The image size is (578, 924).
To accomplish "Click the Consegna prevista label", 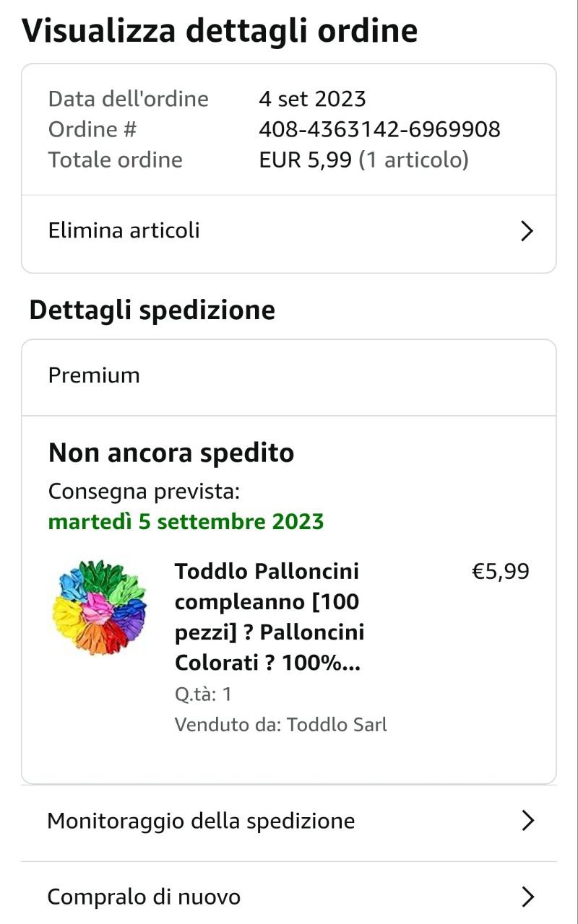I will [144, 492].
